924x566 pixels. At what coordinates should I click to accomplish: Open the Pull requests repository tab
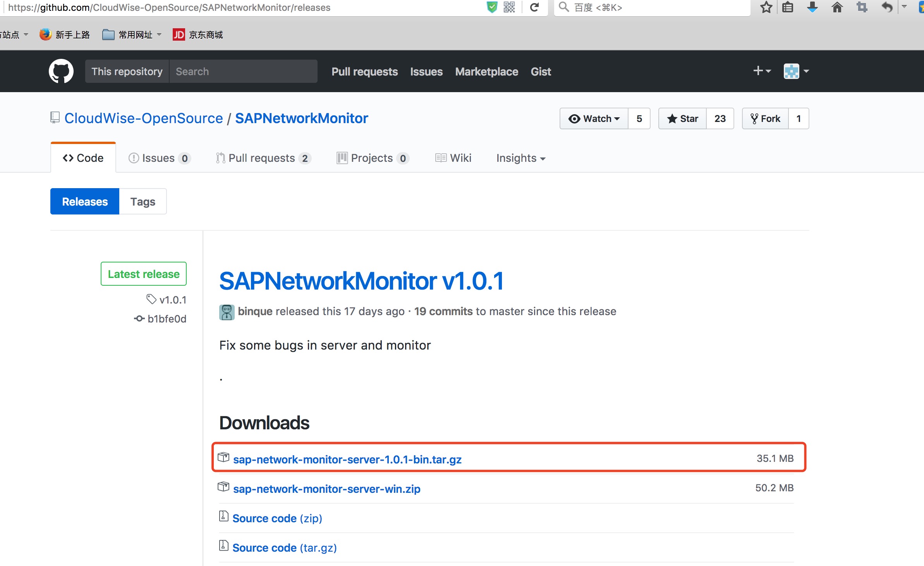263,158
